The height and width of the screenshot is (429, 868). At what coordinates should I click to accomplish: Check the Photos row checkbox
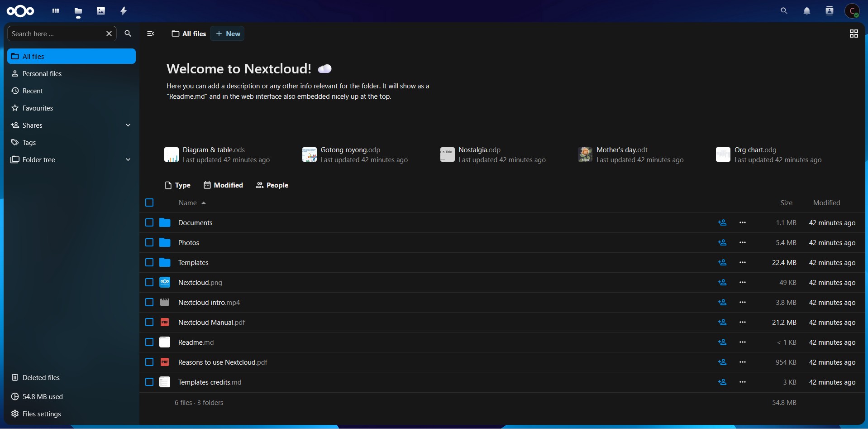pos(149,242)
